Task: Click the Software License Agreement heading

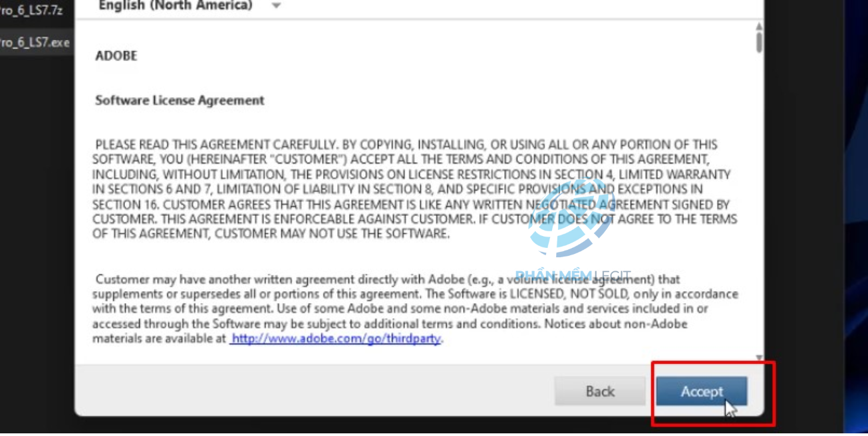Action: [x=180, y=100]
